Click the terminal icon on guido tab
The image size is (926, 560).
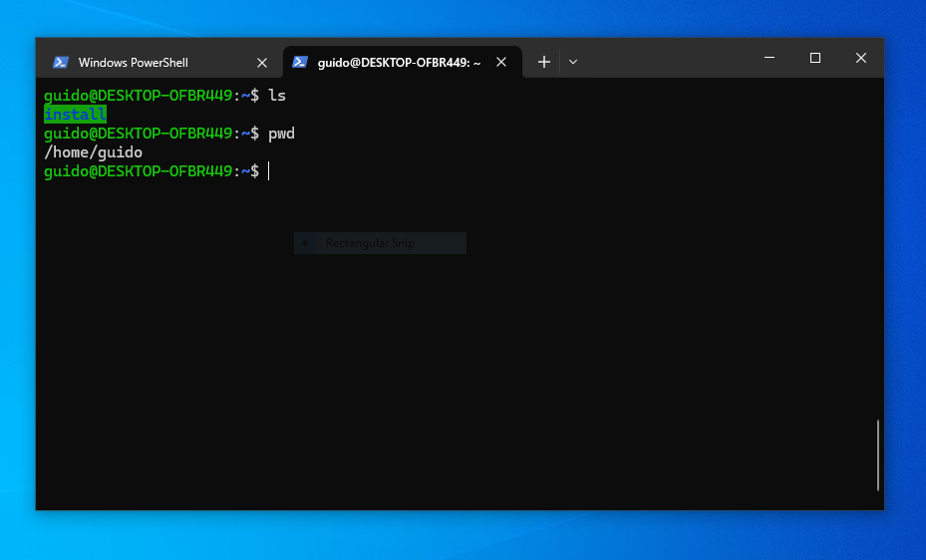pos(300,62)
